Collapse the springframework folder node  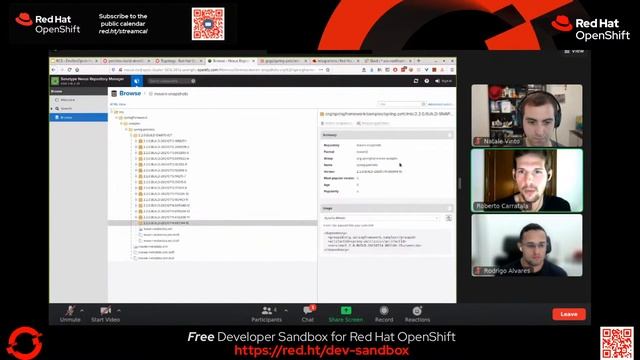[116, 118]
